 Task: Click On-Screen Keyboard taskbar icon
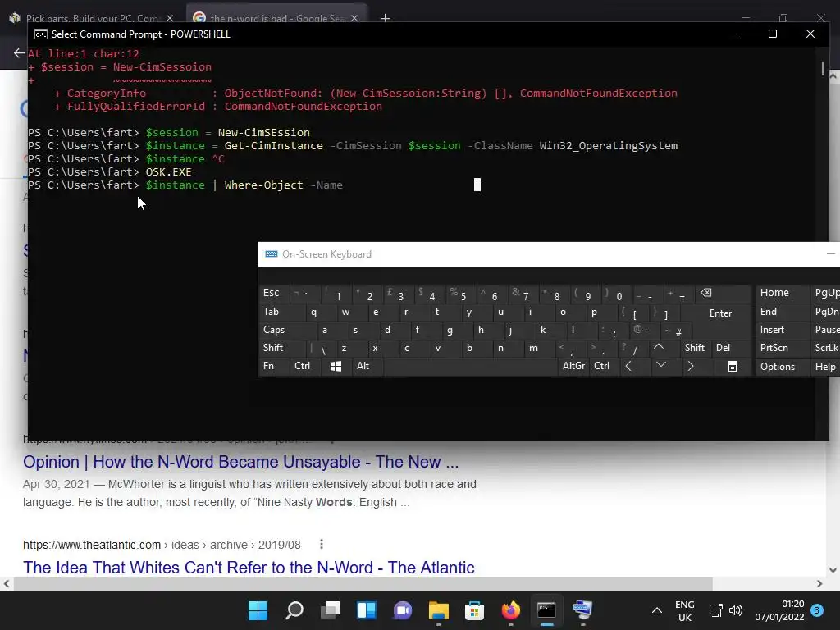[x=582, y=610]
